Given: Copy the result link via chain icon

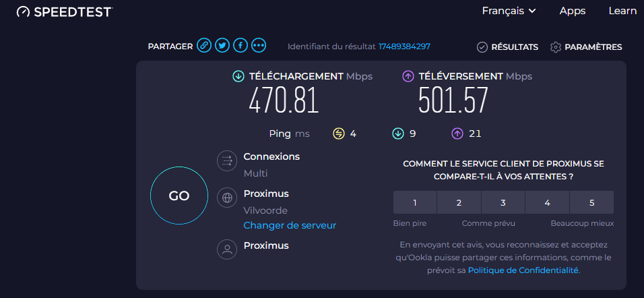Looking at the screenshot, I should 204,46.
